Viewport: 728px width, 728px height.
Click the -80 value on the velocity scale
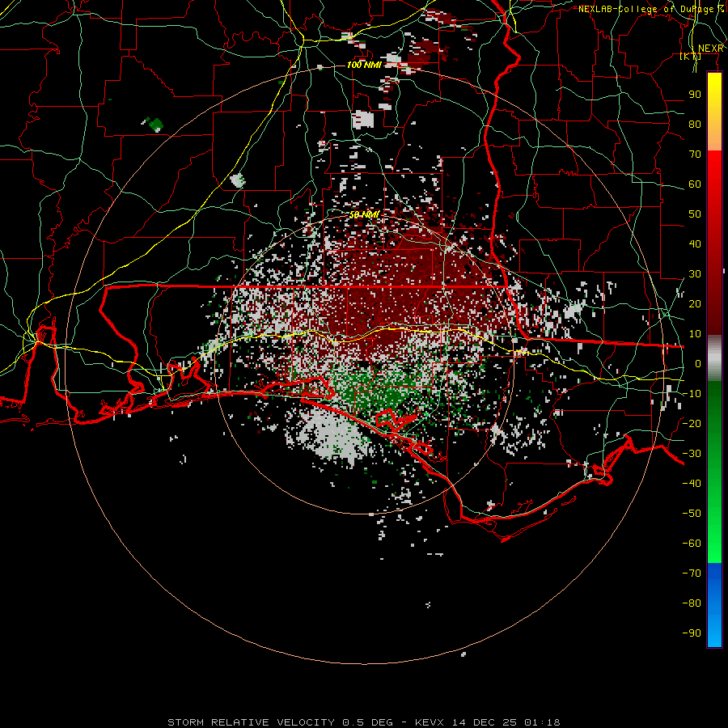point(692,603)
